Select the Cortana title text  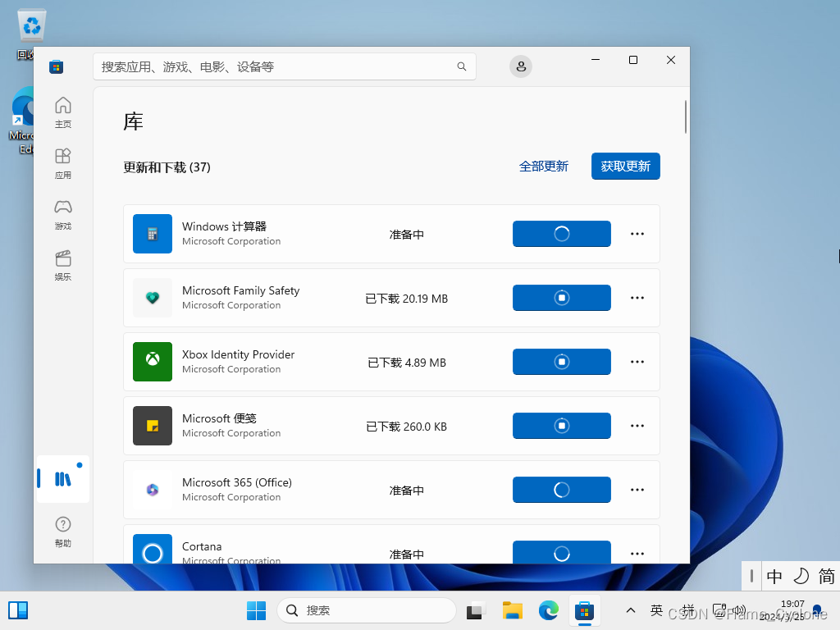click(202, 546)
